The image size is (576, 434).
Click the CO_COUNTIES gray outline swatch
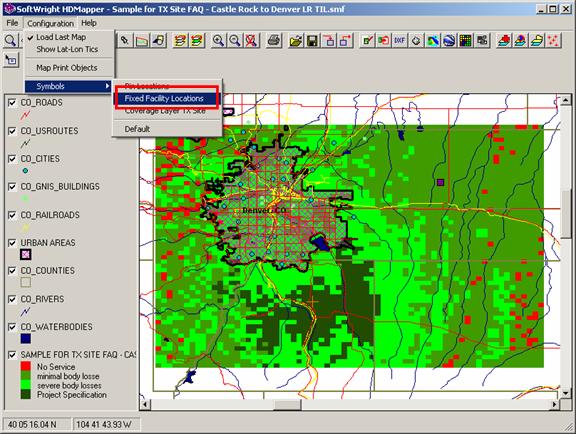coord(26,282)
